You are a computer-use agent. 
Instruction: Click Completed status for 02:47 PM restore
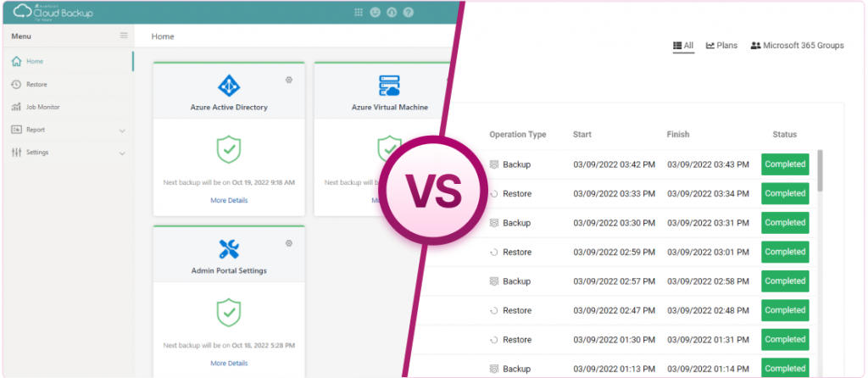point(785,310)
